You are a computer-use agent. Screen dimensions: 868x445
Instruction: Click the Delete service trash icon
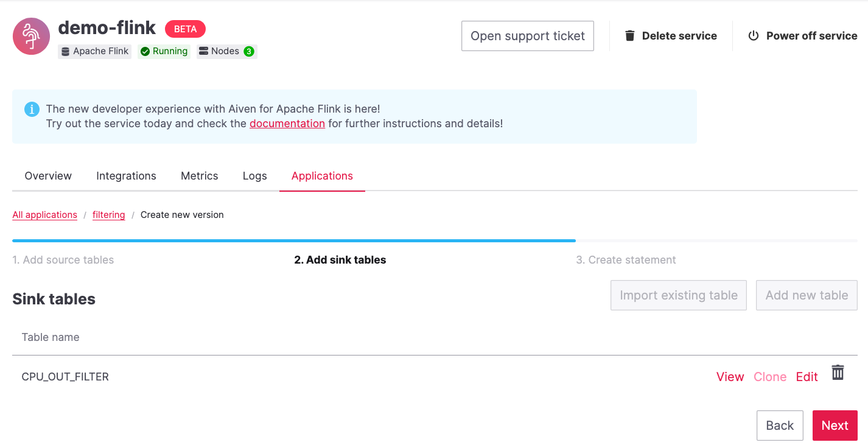(x=630, y=36)
